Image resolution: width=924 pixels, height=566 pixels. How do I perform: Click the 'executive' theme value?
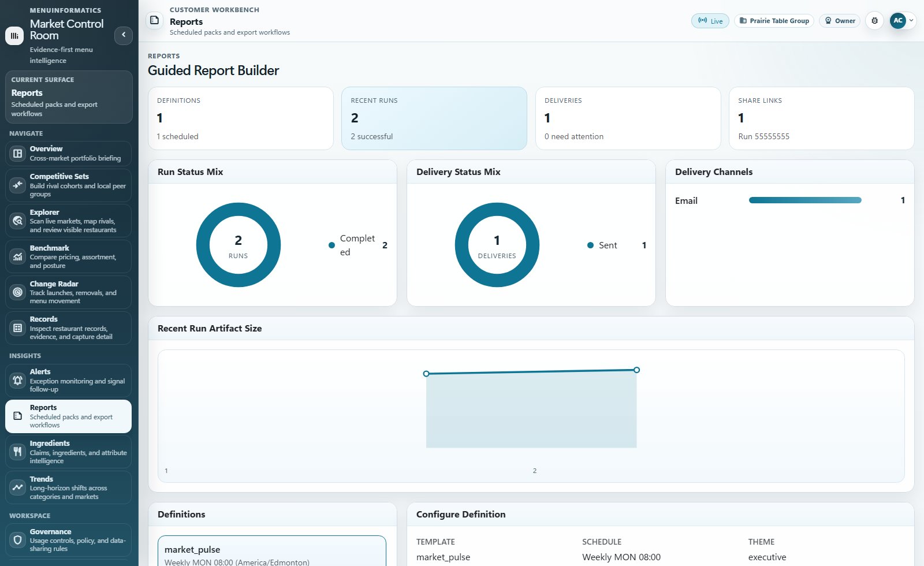767,557
